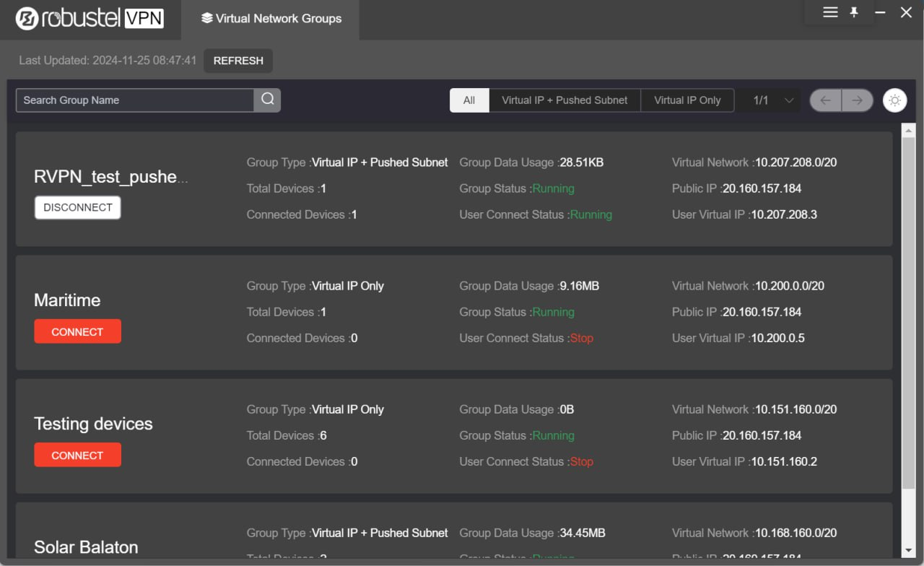
Task: Connect to the Testing devices group
Action: coord(77,455)
